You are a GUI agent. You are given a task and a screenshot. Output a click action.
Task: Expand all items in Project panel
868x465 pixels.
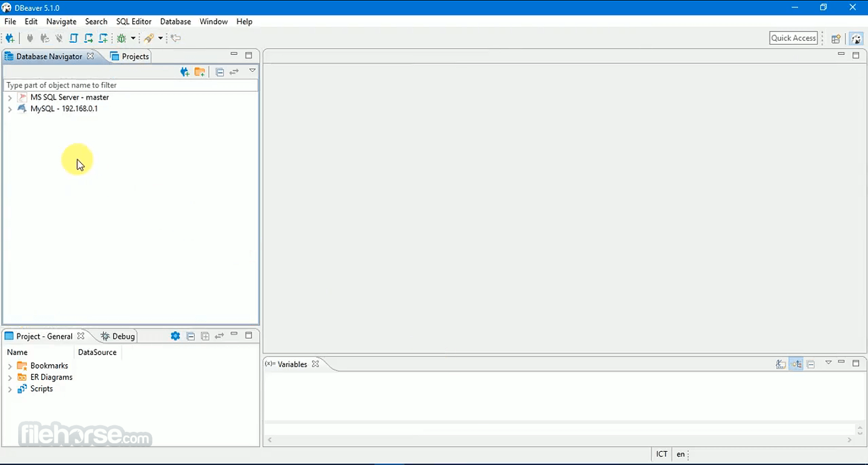coord(205,336)
